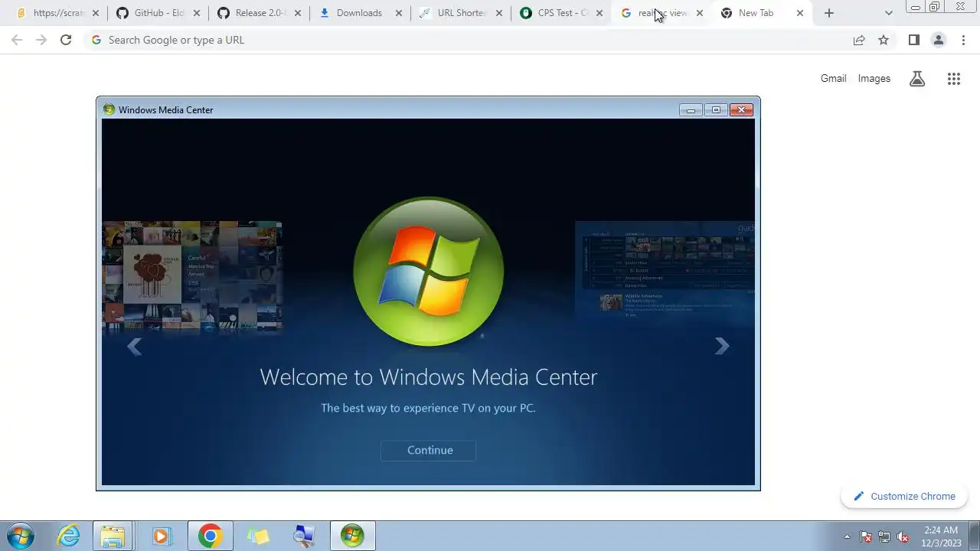Screen dimensions: 980x551
Task: Click the music library preview thumbnail
Action: click(x=192, y=278)
